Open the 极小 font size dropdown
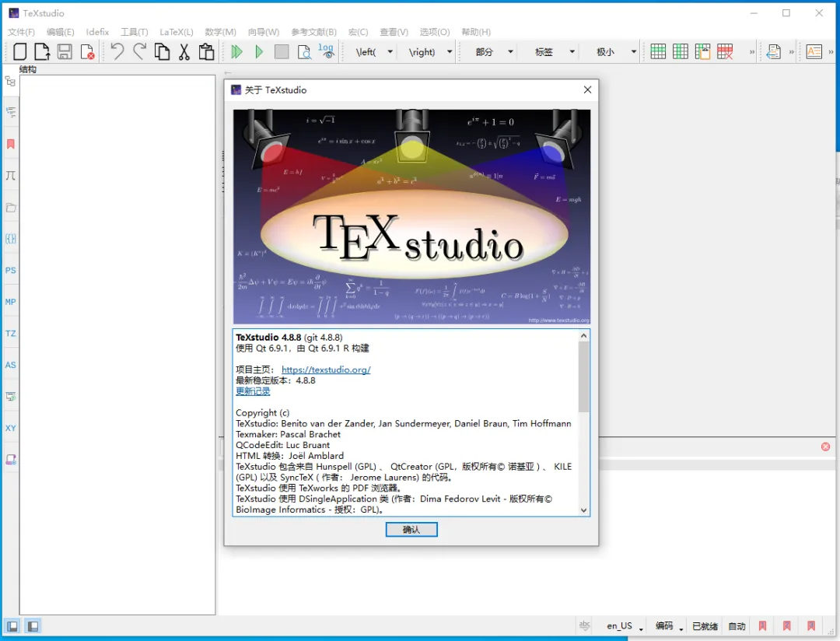This screenshot has height=641, width=840. [x=616, y=52]
